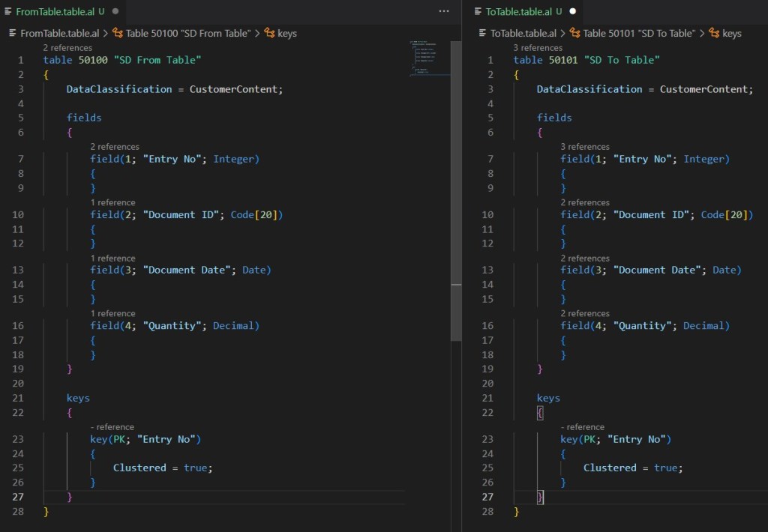Expand the keys breadcrumb in the right editor
Viewport: 768px width, 532px height.
731,34
